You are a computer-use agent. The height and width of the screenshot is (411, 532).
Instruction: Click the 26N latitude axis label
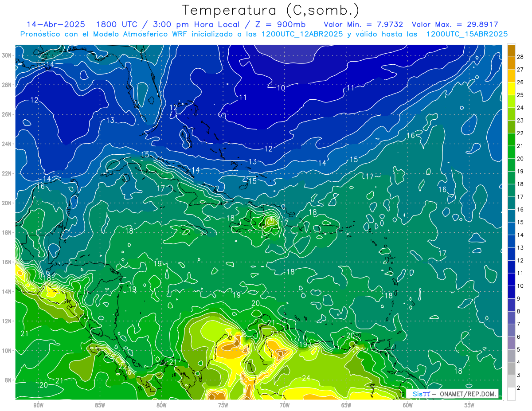7,114
